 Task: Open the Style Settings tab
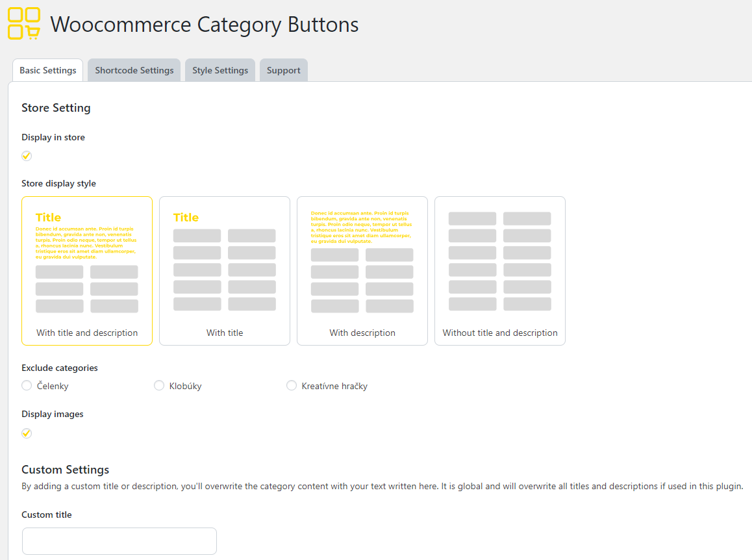pos(220,70)
